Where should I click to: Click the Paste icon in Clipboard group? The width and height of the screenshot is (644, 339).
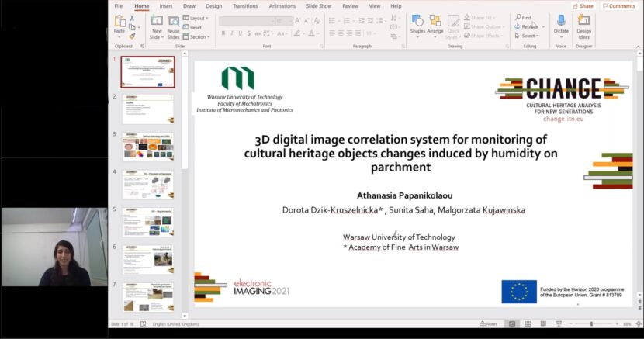119,20
